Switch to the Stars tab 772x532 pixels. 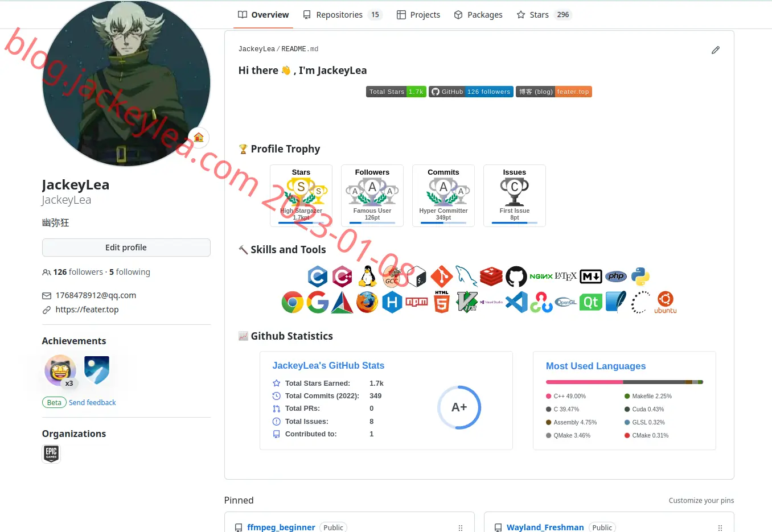pos(543,15)
